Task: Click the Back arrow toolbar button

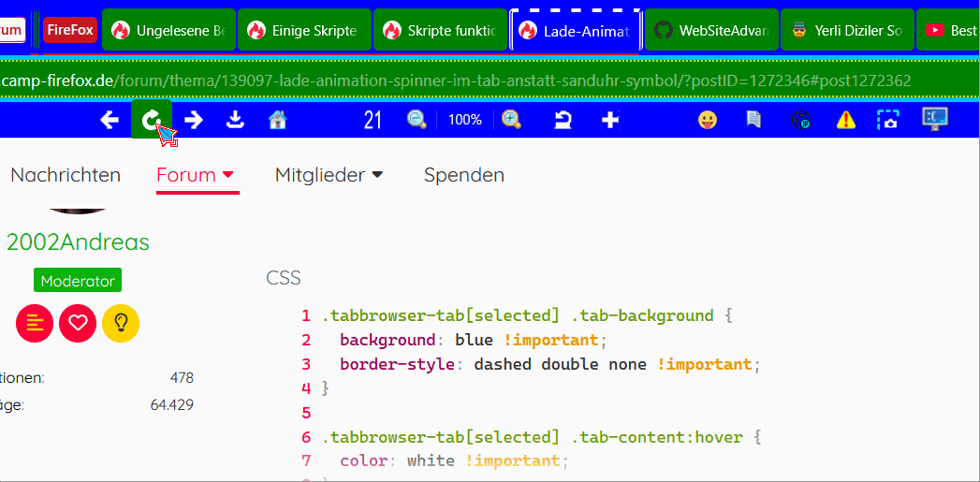Action: (110, 120)
